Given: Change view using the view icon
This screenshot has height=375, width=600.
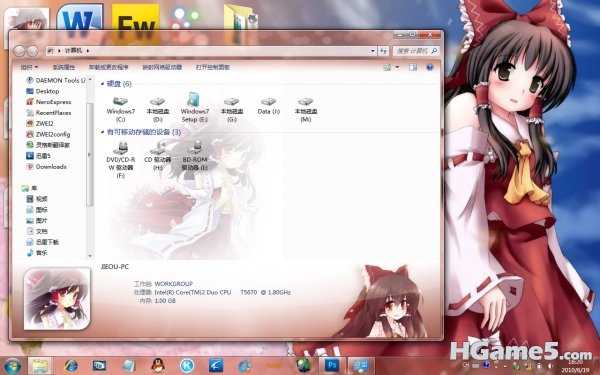Looking at the screenshot, I should pos(387,67).
